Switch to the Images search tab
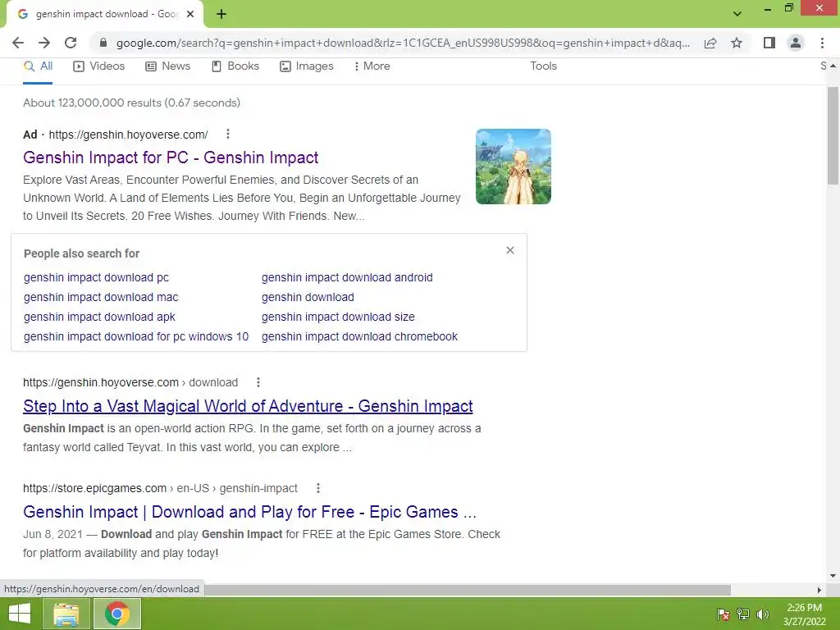 307,66
